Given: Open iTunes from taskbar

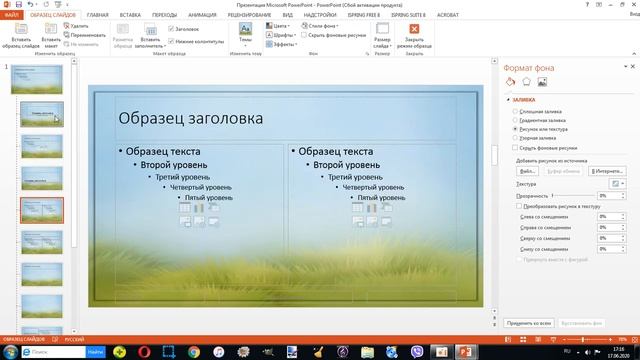Looking at the screenshot, I should tap(219, 352).
